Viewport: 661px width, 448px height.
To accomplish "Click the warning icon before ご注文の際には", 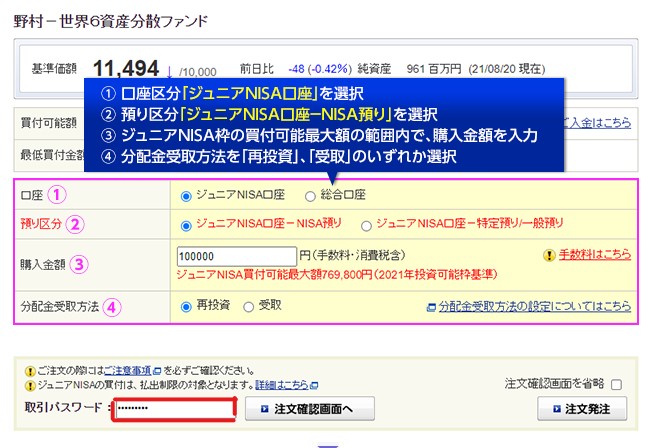I will [x=30, y=371].
